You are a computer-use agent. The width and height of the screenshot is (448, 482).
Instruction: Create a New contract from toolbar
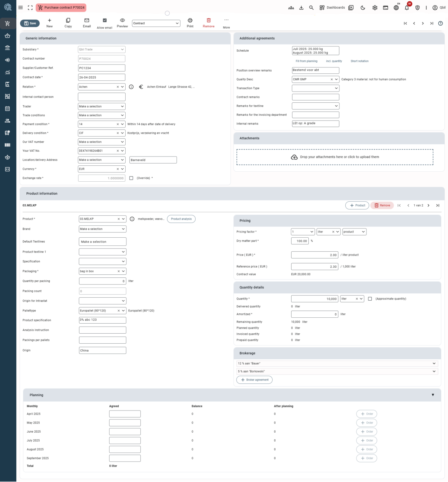pyautogui.click(x=50, y=23)
